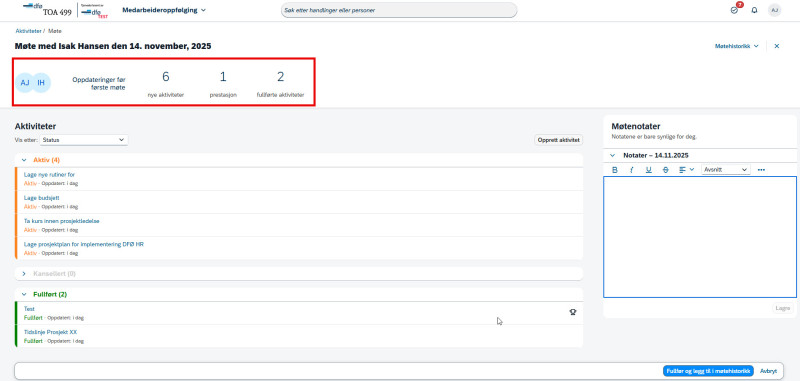The image size is (800, 381).
Task: Open the text alignment dropdown
Action: (687, 170)
